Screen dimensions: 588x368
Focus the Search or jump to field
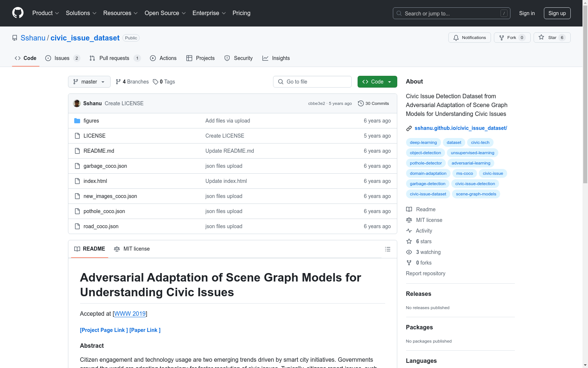click(x=452, y=13)
